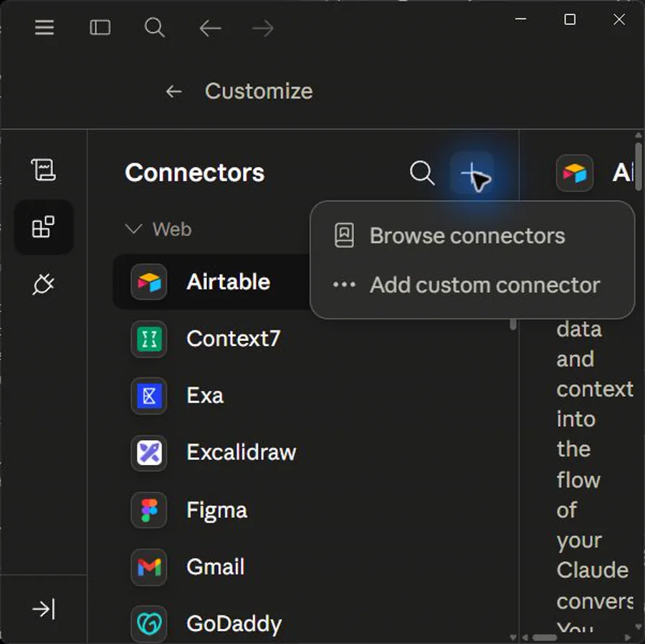Choose Browse connectors from the menu
This screenshot has height=644, width=645.
click(x=472, y=236)
